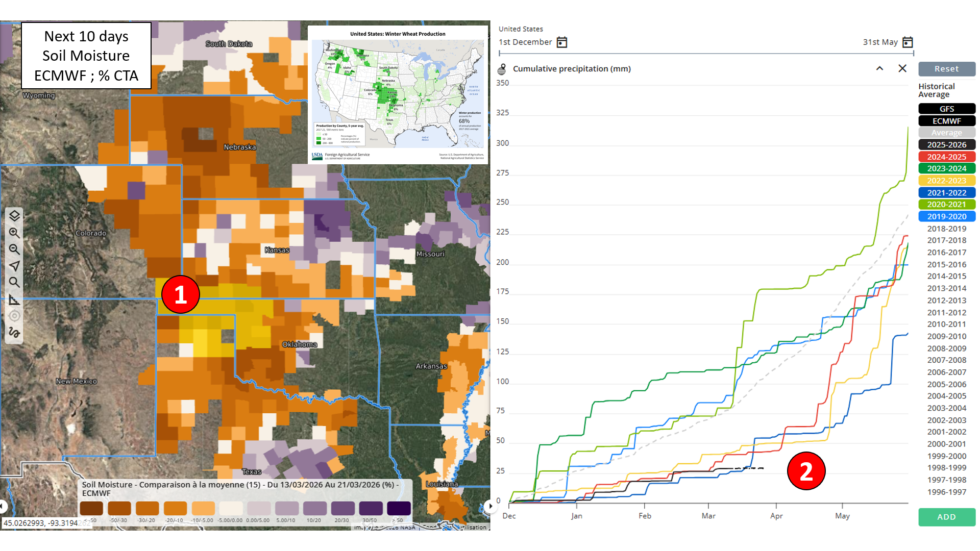
Task: Open the 1st December calendar picker
Action: (x=562, y=42)
